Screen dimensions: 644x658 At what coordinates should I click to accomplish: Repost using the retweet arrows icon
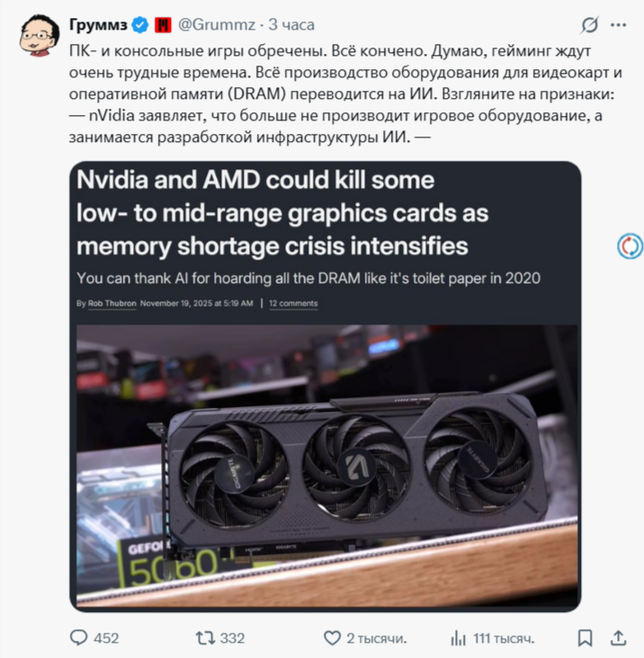(x=205, y=638)
